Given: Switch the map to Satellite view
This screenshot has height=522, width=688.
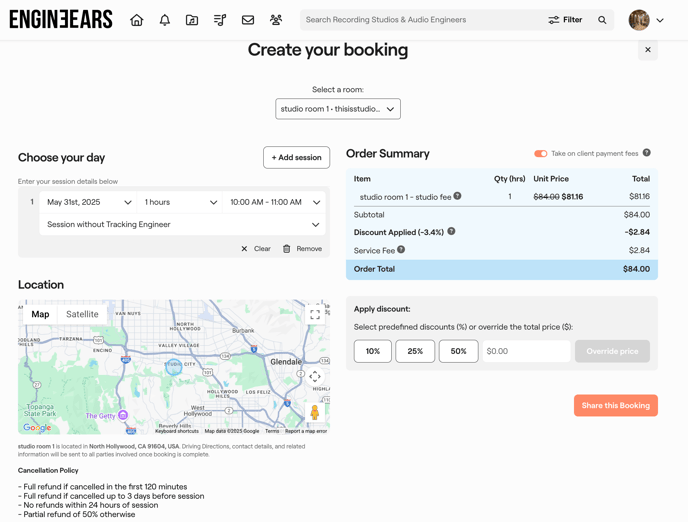Looking at the screenshot, I should point(82,314).
